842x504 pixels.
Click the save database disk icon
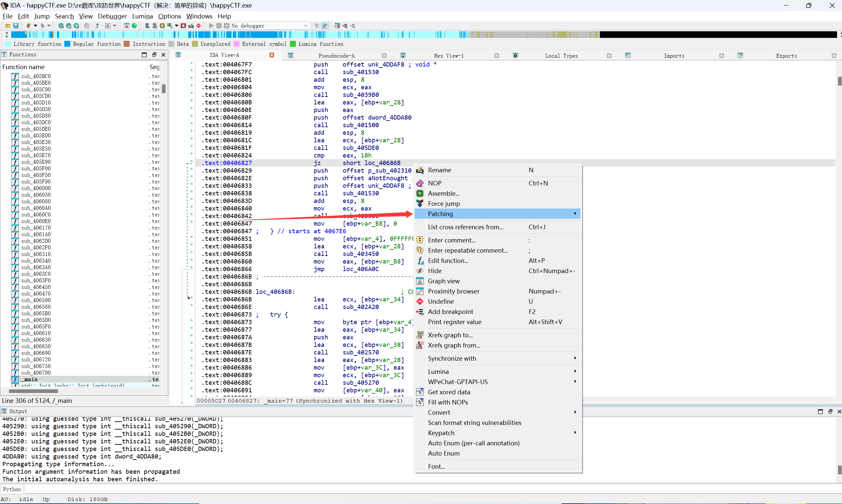pos(16,26)
